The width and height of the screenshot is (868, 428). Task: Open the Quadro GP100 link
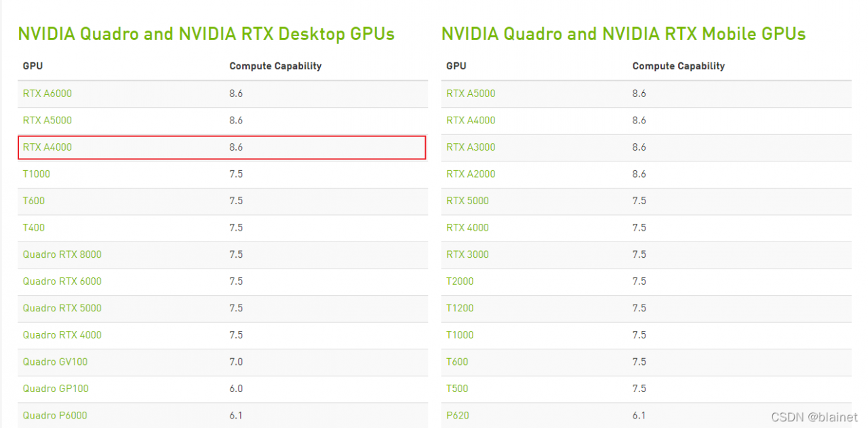click(x=56, y=389)
